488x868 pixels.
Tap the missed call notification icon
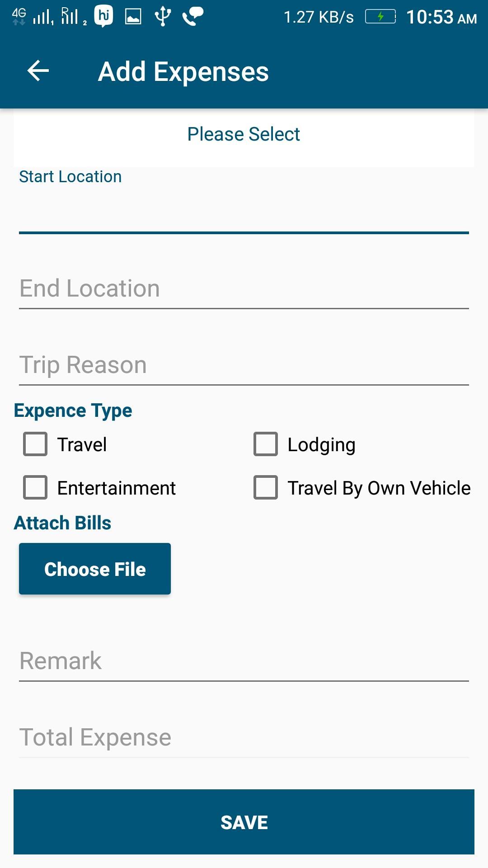193,17
